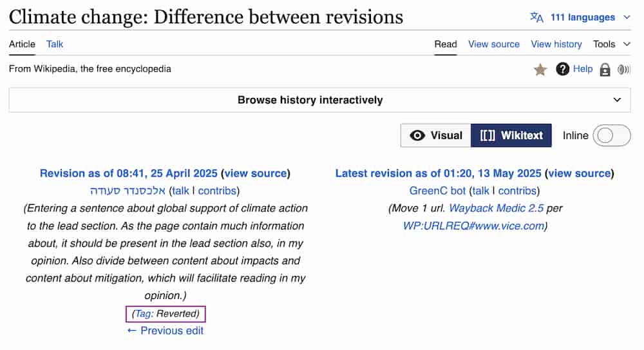This screenshot has height=350, width=644.
Task: Select the Article tab
Action: click(22, 44)
